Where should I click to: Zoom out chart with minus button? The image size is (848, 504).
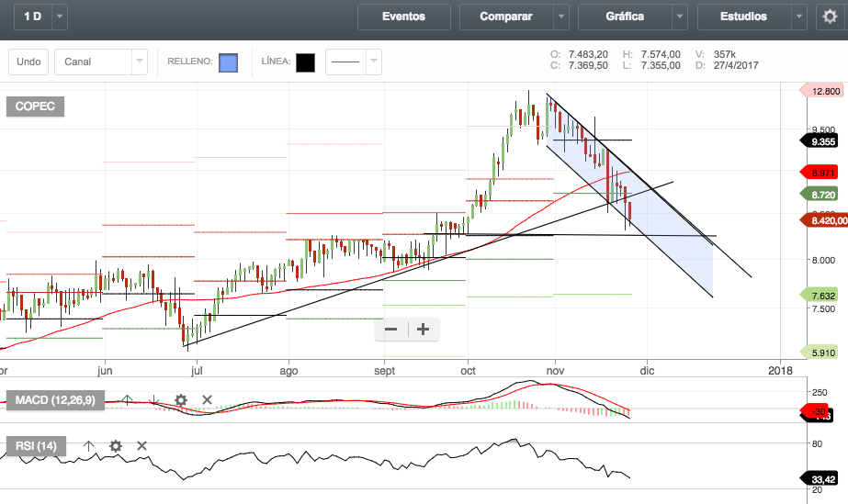391,329
